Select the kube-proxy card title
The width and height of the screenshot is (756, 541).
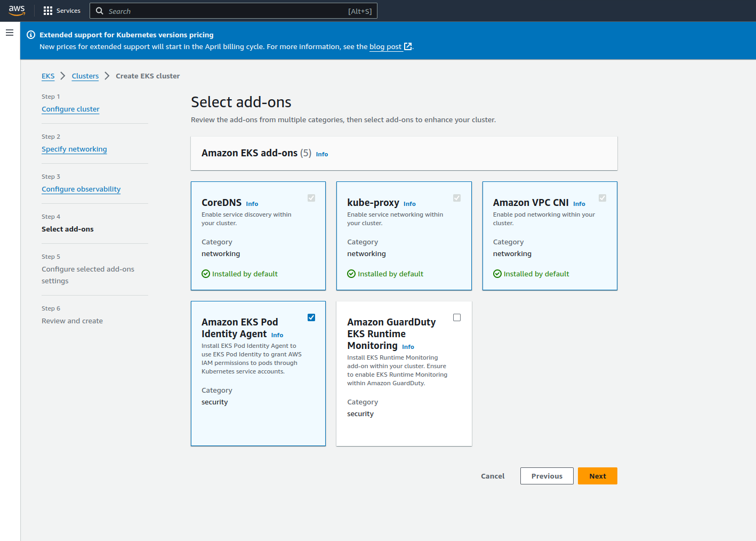(373, 203)
